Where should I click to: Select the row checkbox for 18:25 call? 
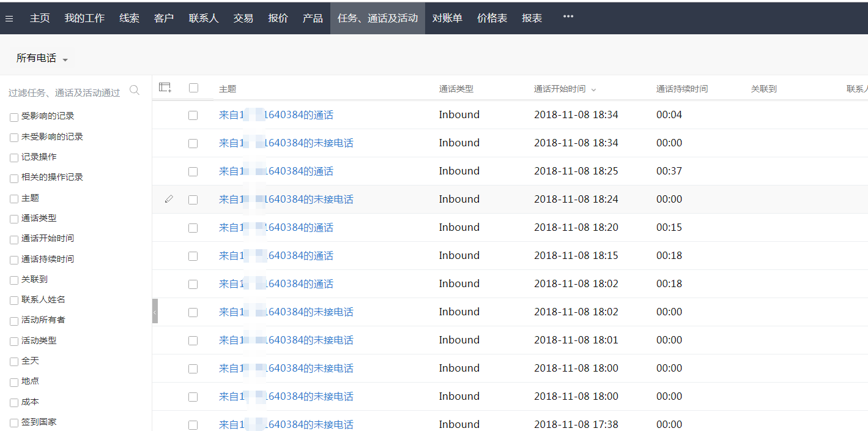coord(193,171)
